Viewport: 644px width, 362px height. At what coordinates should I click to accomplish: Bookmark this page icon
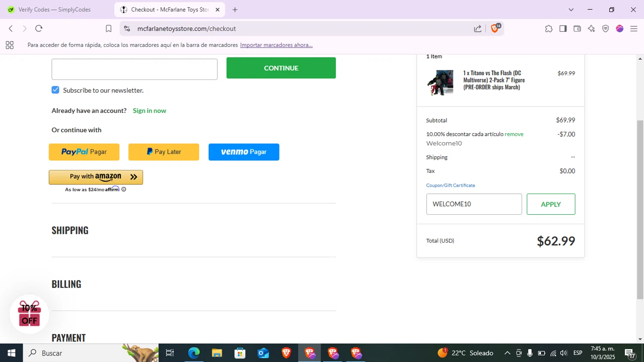pyautogui.click(x=109, y=28)
